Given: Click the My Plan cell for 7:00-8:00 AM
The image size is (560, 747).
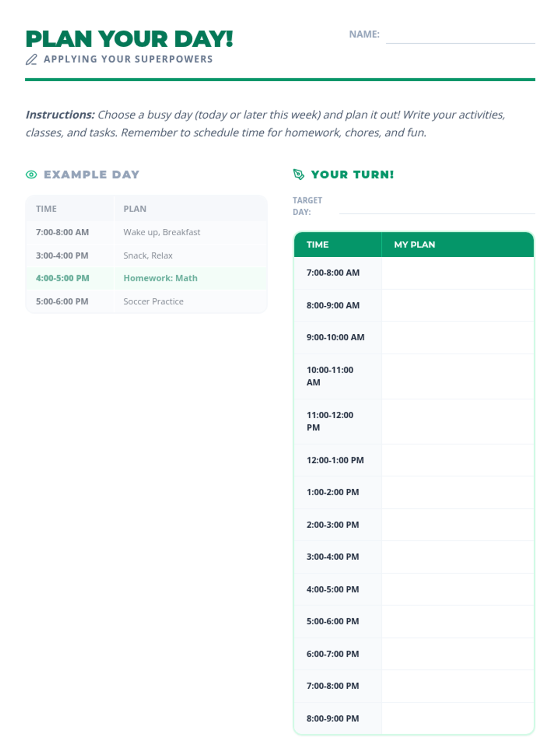Looking at the screenshot, I should pyautogui.click(x=457, y=273).
